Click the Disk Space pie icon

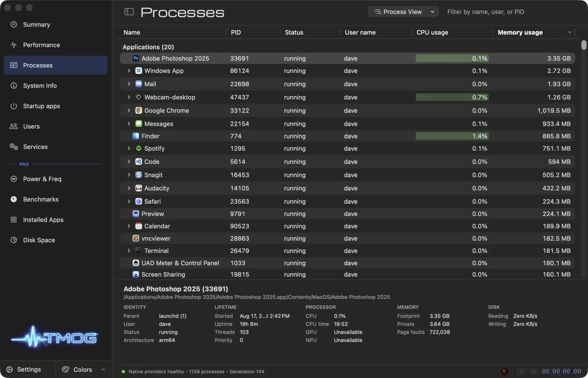14,240
